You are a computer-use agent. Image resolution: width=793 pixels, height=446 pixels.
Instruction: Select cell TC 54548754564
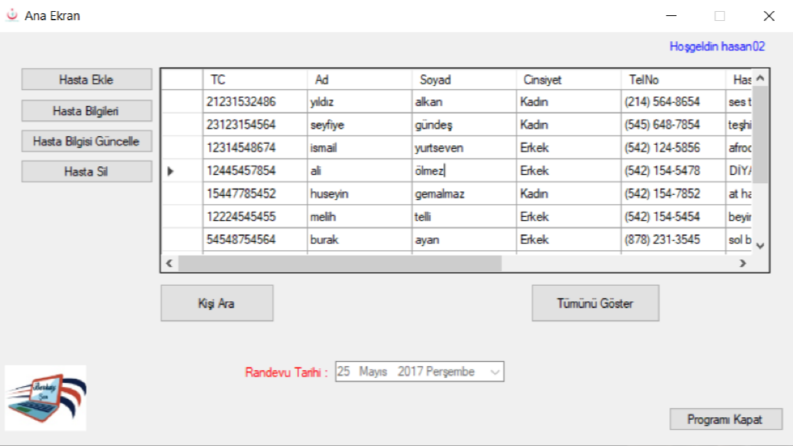(x=255, y=240)
